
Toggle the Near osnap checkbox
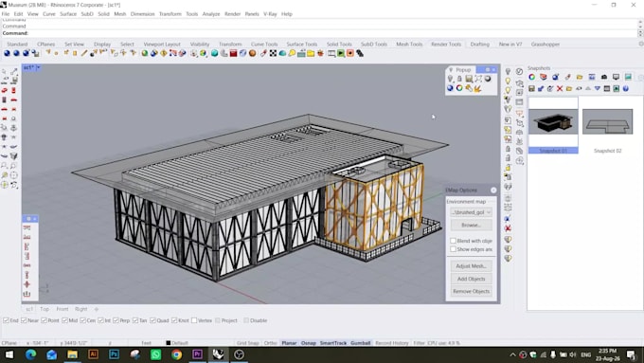click(x=24, y=320)
